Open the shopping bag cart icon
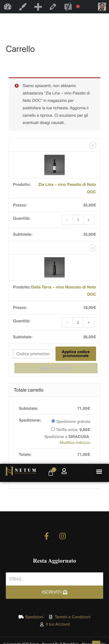Image resolution: width=109 pixels, height=644 pixels. click(51, 473)
